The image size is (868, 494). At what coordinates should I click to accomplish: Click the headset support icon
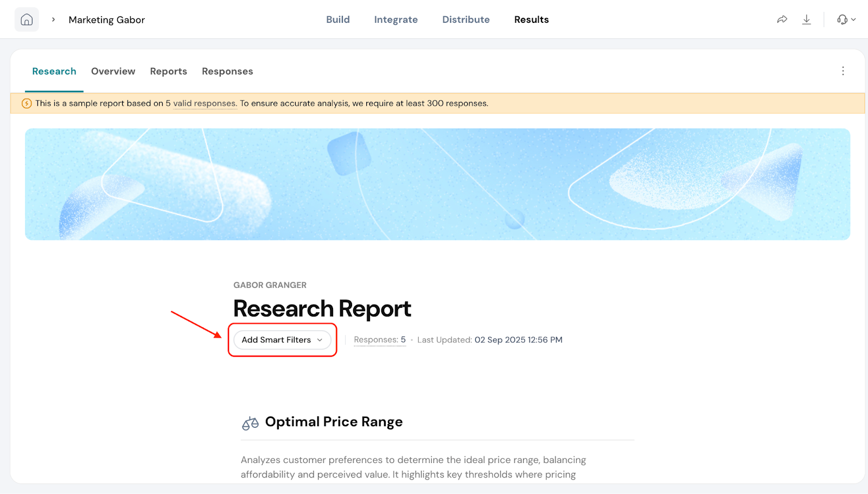point(842,20)
